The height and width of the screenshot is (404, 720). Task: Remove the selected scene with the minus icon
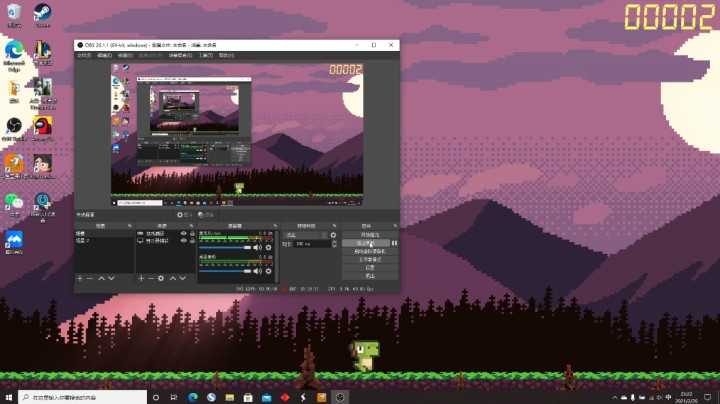point(90,278)
